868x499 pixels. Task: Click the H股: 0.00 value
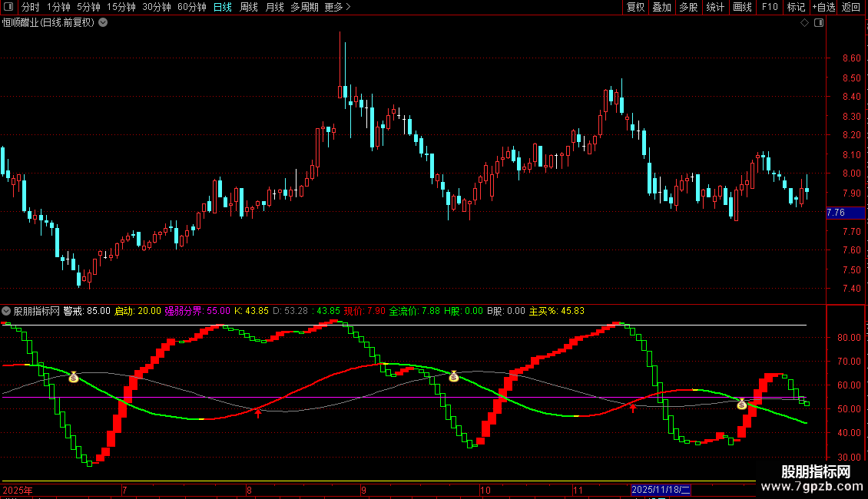(x=463, y=311)
